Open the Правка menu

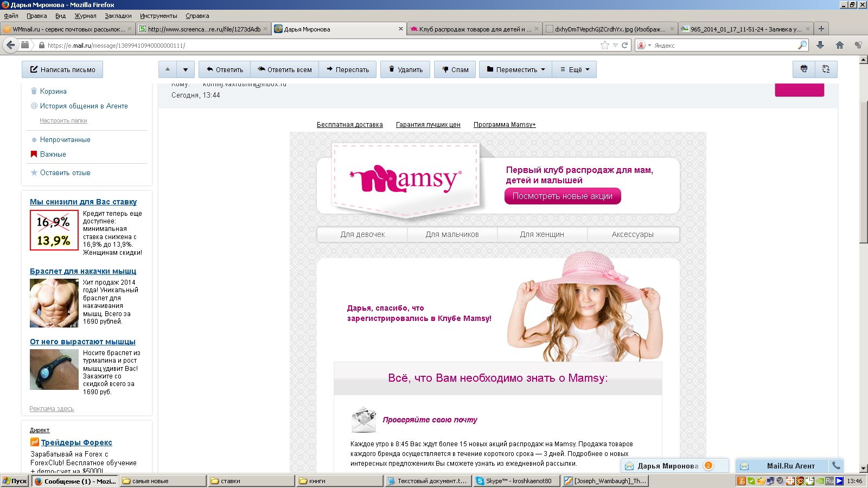tap(36, 16)
